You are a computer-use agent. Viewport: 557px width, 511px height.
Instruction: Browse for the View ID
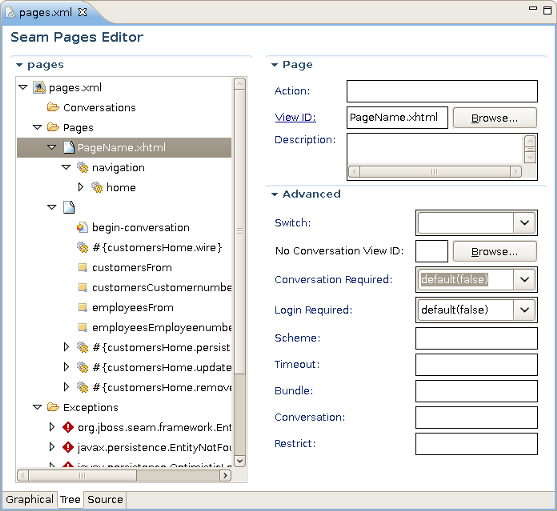pyautogui.click(x=494, y=118)
